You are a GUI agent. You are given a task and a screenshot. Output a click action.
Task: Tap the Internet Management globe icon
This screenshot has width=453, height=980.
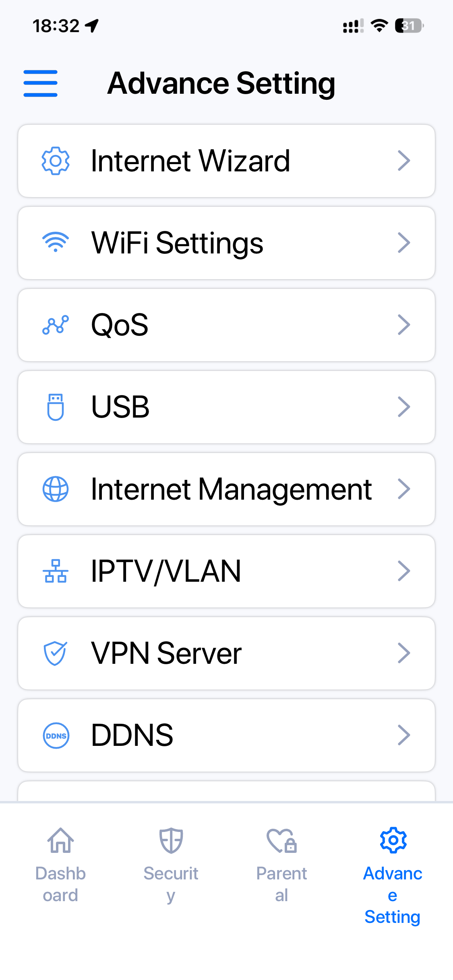(x=56, y=489)
